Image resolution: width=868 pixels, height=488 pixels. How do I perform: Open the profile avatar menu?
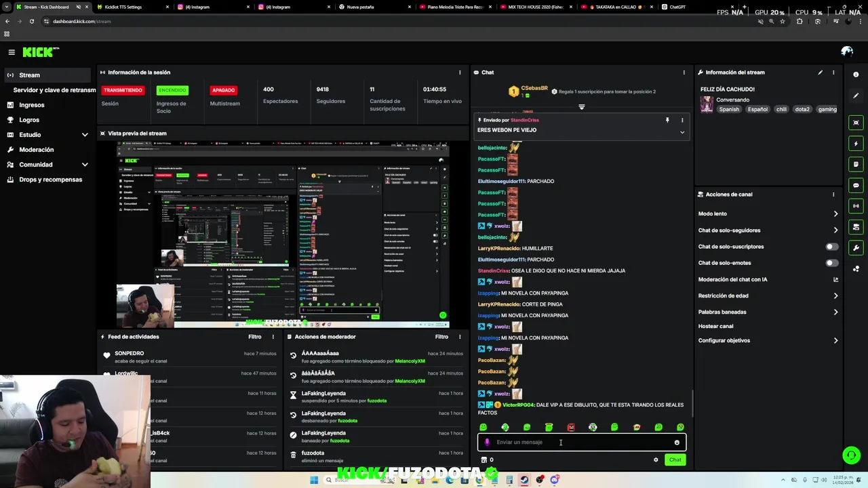(x=847, y=52)
